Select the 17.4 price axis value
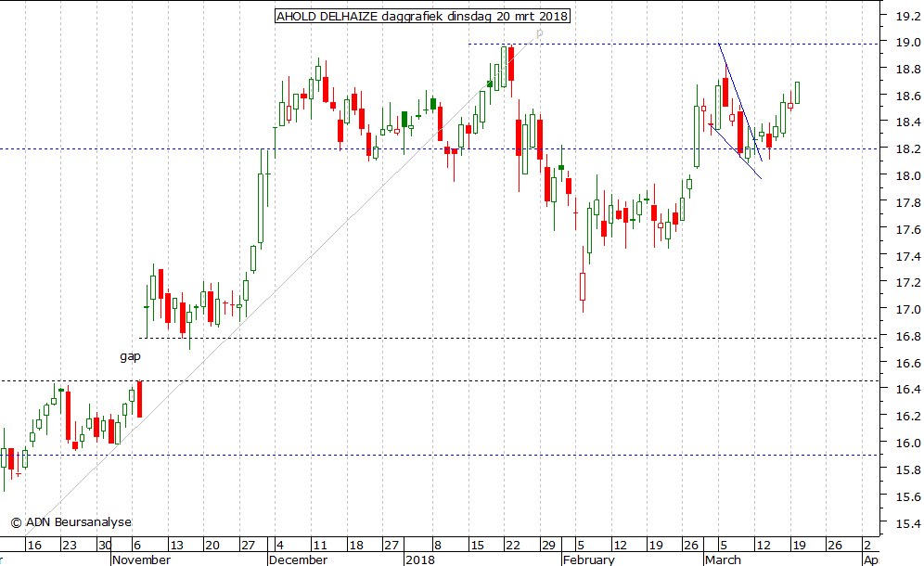The width and height of the screenshot is (924, 566). point(908,256)
